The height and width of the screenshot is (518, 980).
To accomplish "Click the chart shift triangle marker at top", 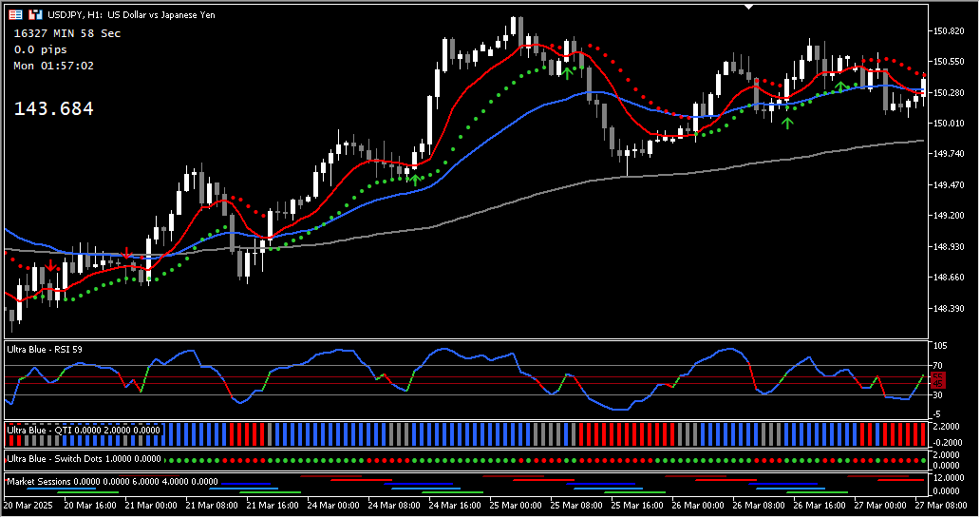I will pyautogui.click(x=749, y=6).
